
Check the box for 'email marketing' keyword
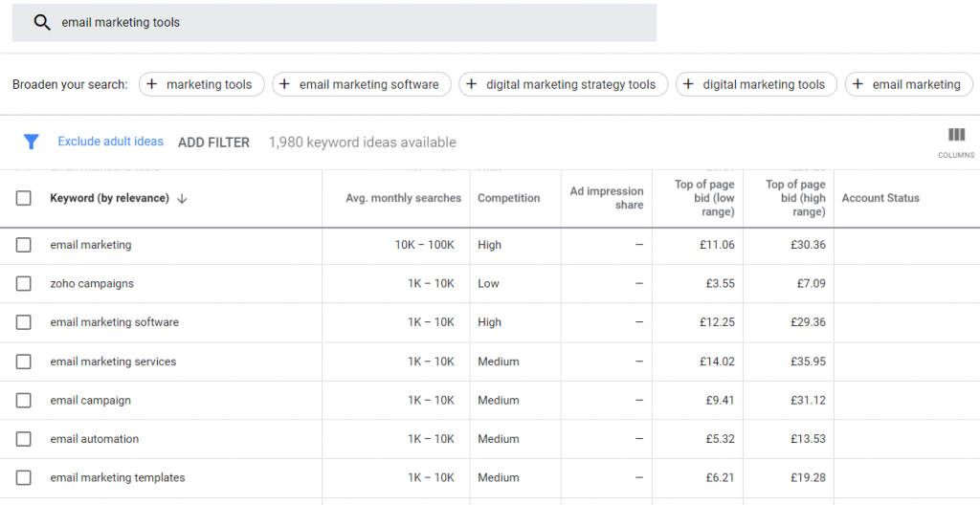click(x=24, y=245)
